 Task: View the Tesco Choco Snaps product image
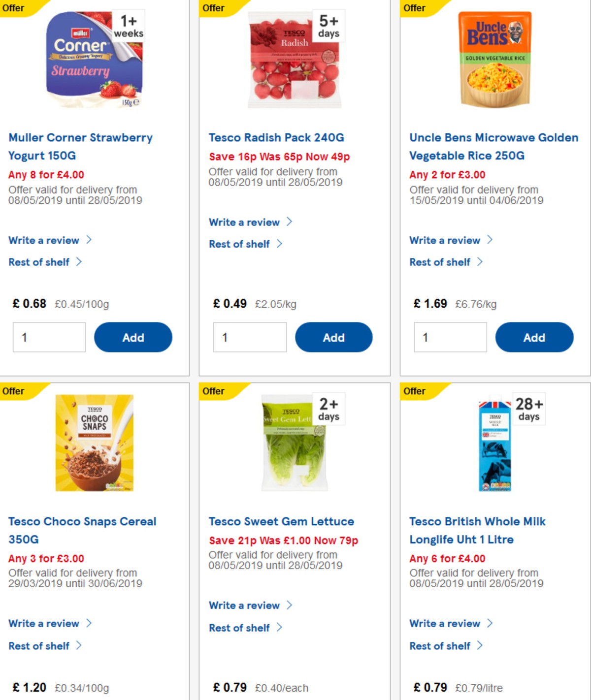tap(96, 443)
